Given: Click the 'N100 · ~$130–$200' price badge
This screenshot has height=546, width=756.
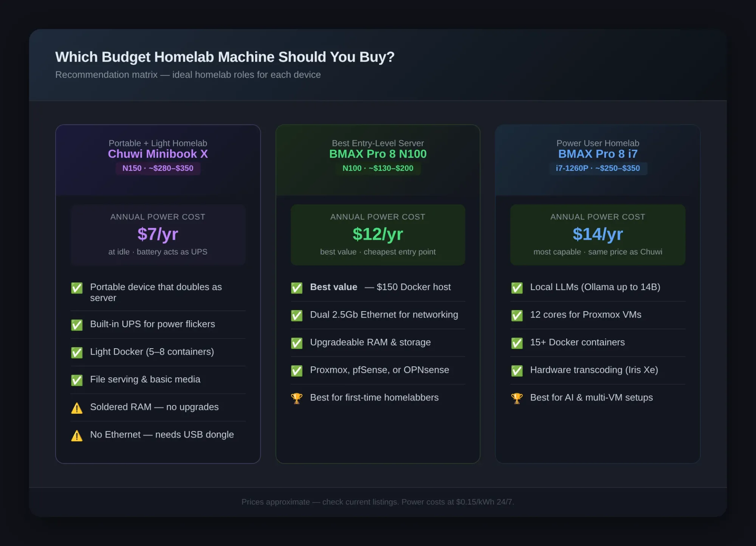Looking at the screenshot, I should pyautogui.click(x=378, y=168).
